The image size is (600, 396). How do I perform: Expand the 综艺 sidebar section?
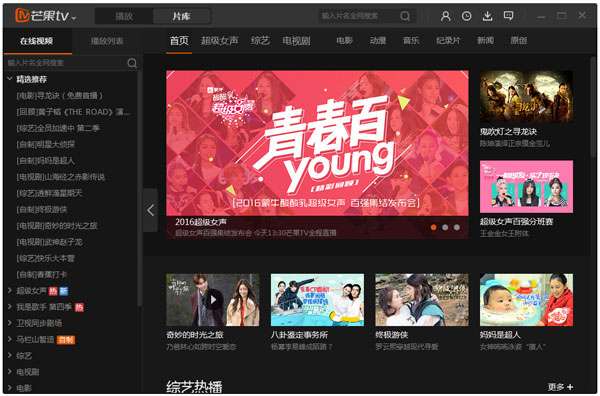tap(10, 355)
